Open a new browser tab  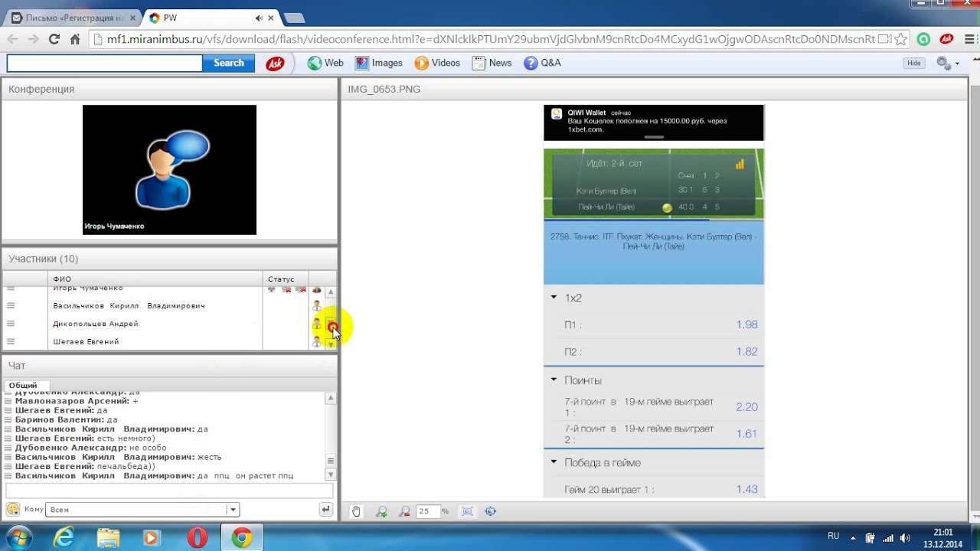pyautogui.click(x=295, y=18)
